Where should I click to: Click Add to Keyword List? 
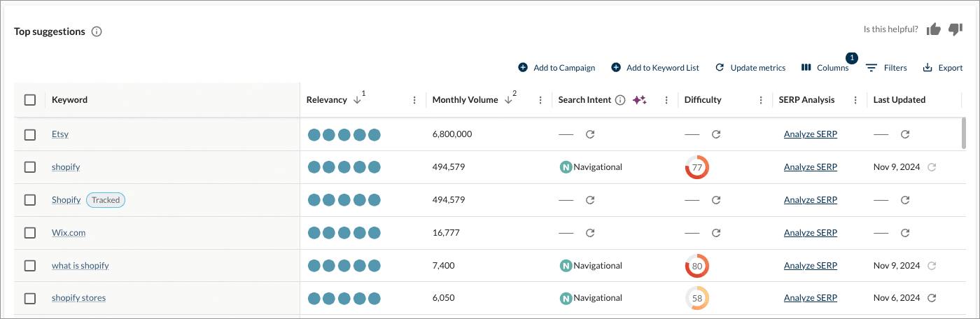click(x=655, y=68)
